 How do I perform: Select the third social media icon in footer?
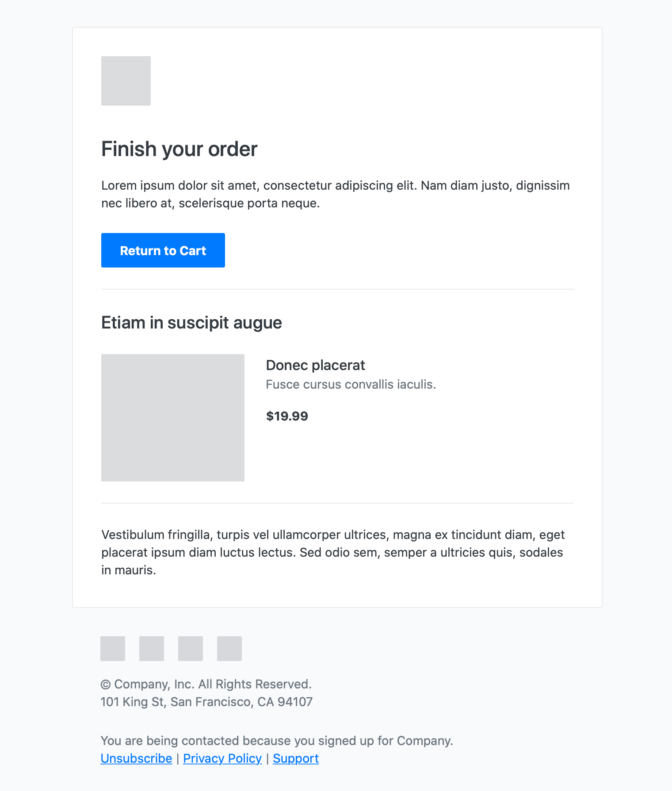[x=190, y=648]
